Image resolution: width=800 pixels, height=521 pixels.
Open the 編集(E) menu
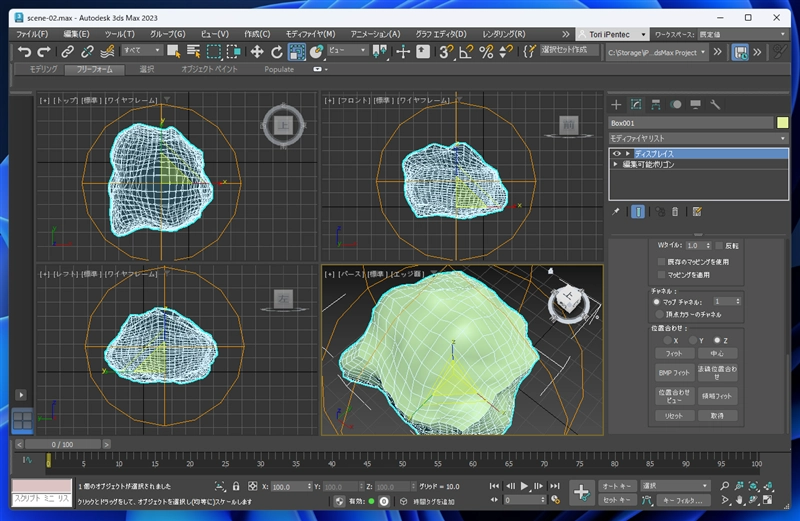(77, 34)
